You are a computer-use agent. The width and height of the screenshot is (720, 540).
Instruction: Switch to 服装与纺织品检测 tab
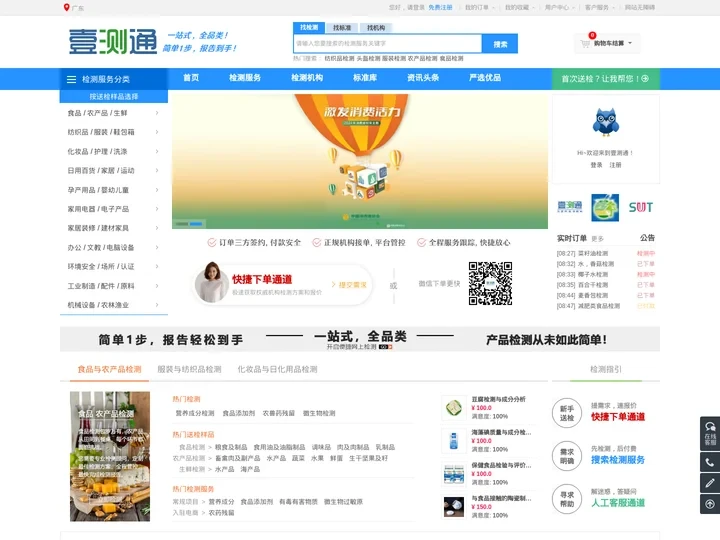pos(189,369)
